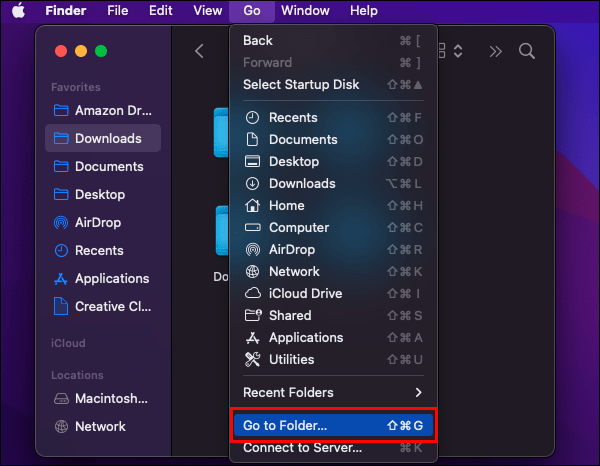Open iCloud Drive from the Go menu
Image resolution: width=600 pixels, height=466 pixels.
point(305,294)
